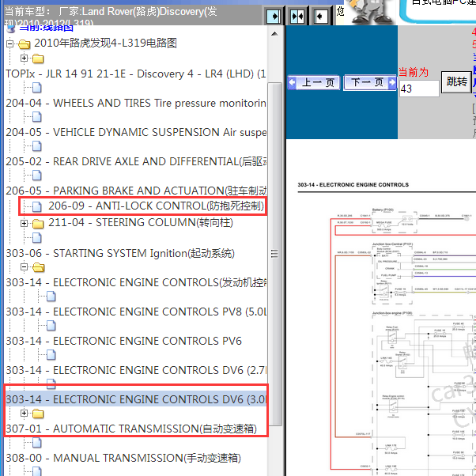
Task: Click the 当前车型 vehicle model header text
Action: (x=111, y=15)
